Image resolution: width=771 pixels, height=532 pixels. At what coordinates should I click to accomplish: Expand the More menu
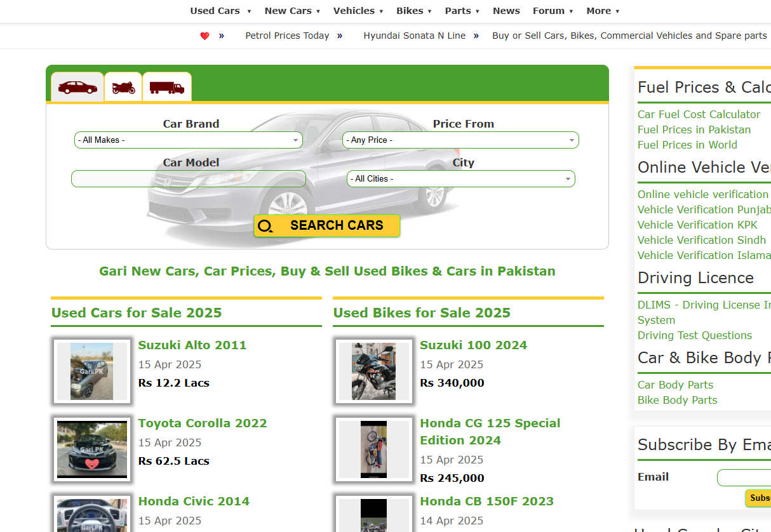click(x=603, y=11)
